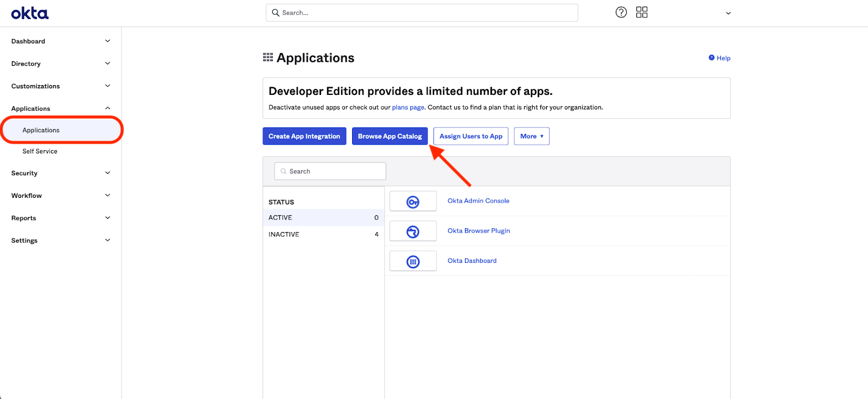This screenshot has height=399, width=868.
Task: Collapse the Applications sidebar section
Action: 61,108
